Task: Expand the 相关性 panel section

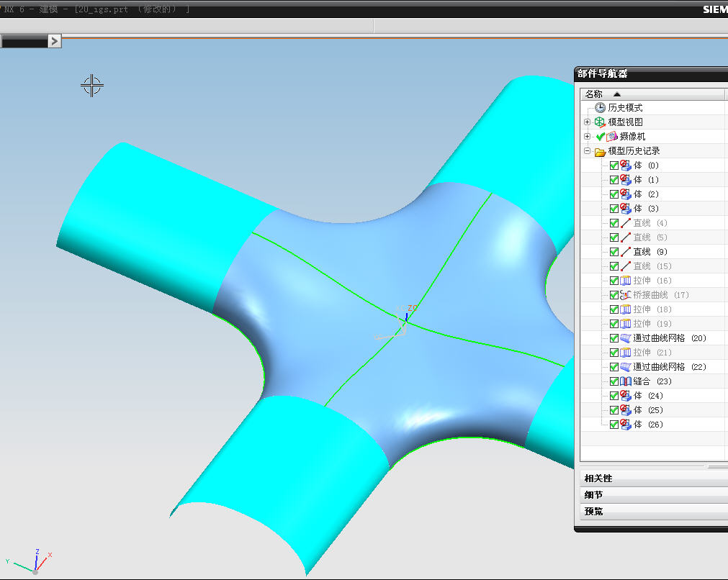Action: pos(654,479)
